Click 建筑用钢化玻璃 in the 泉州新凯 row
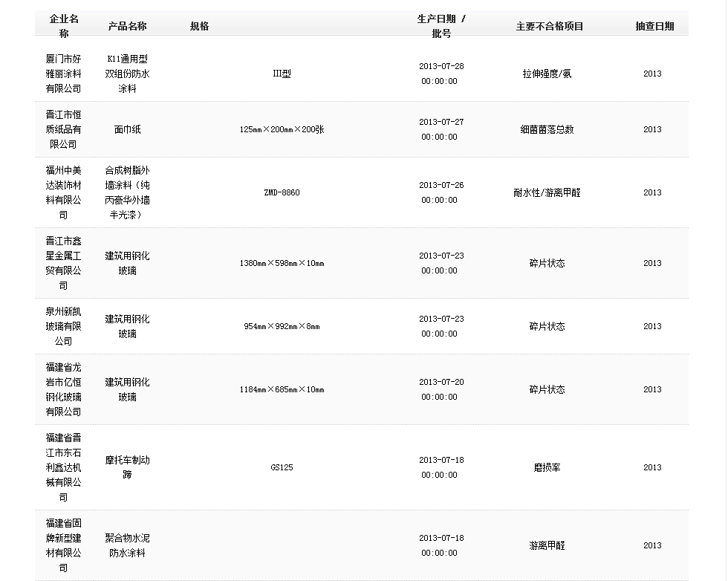728x581 pixels. (x=127, y=326)
